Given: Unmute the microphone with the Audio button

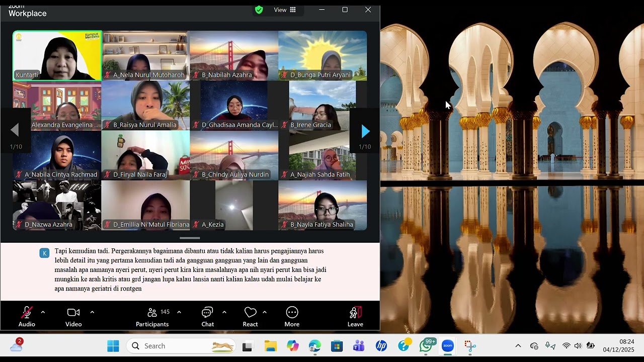Looking at the screenshot, I should tap(27, 317).
